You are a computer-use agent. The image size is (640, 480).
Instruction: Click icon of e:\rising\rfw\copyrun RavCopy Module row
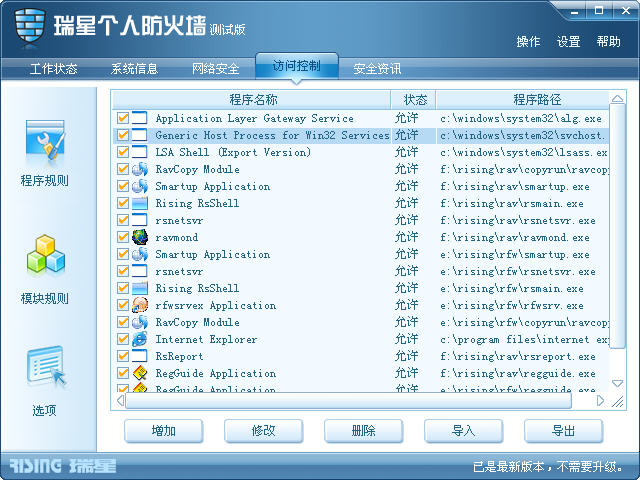(140, 322)
